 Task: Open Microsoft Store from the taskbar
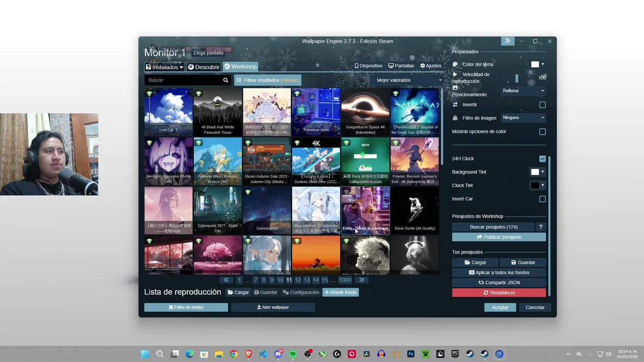204,354
